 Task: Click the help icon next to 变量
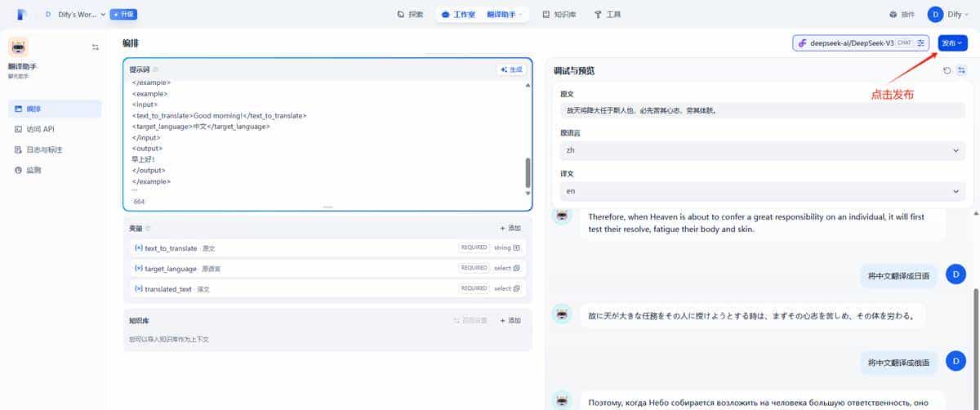tap(148, 229)
